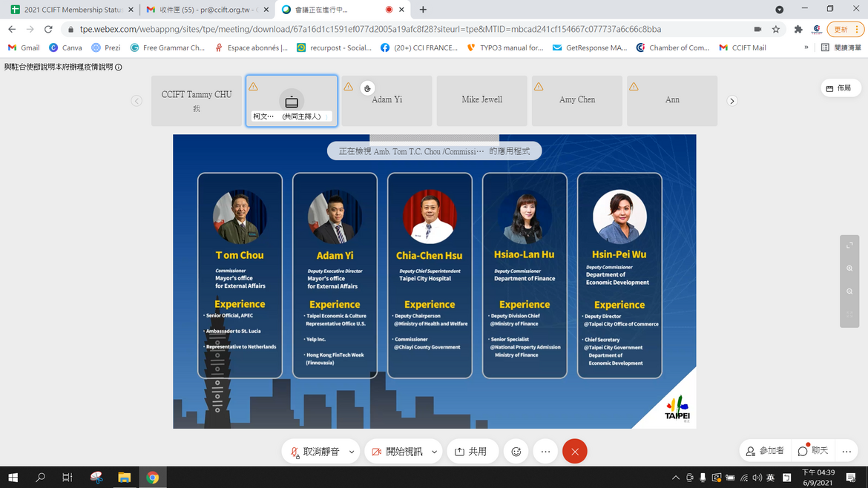Open the 佈局 layout options
Image resolution: width=868 pixels, height=488 pixels.
pos(838,88)
